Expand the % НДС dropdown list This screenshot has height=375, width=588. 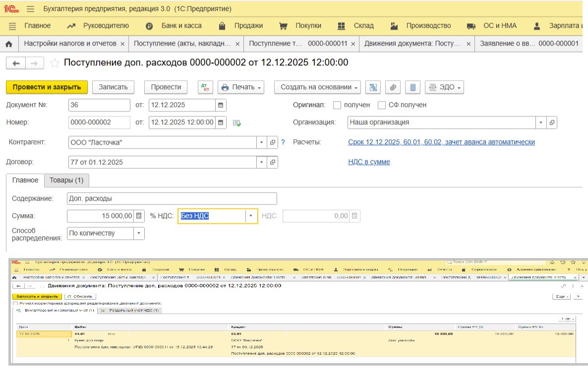click(251, 216)
